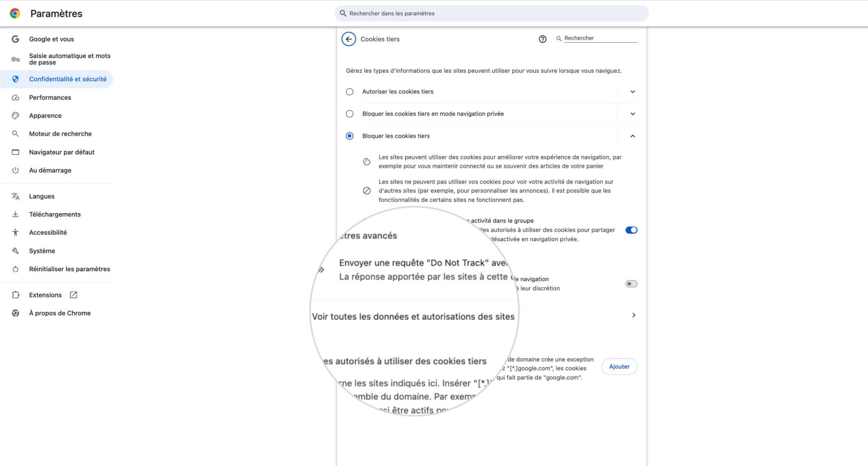Open Saisie automatique et mots de passe
Screen dimensions: 868x466
pos(70,59)
